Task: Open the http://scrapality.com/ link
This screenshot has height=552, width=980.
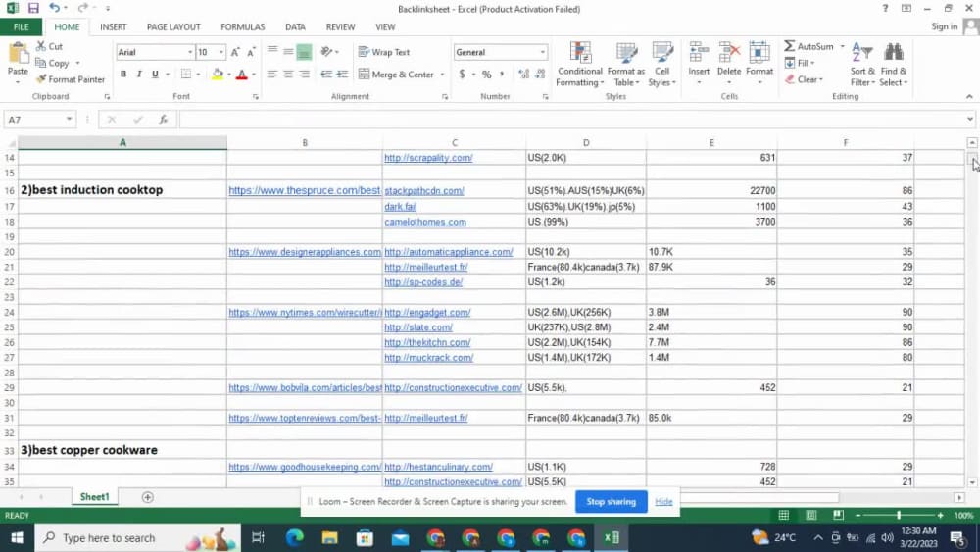Action: 428,158
